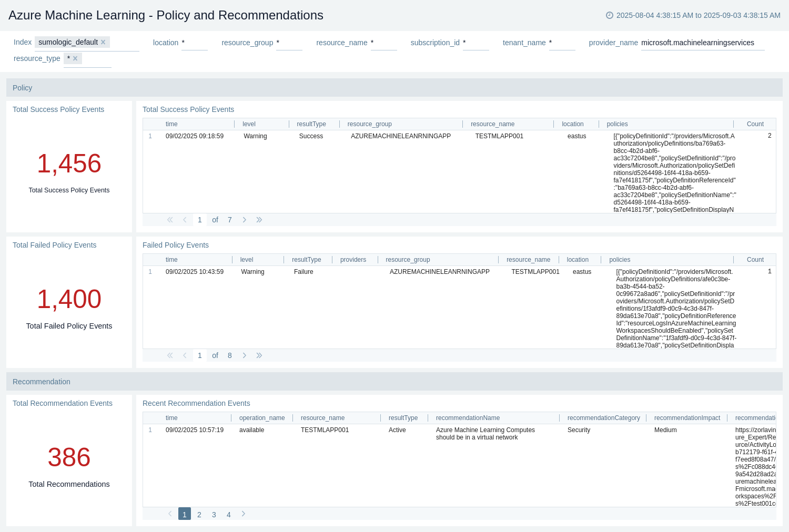Select page 4 in Recent Recommendation Events

[x=229, y=515]
